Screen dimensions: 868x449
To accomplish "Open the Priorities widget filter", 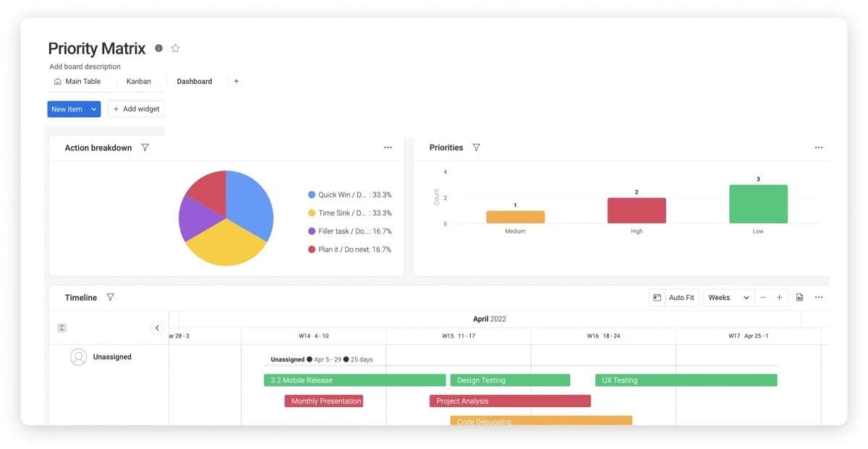I will [477, 147].
